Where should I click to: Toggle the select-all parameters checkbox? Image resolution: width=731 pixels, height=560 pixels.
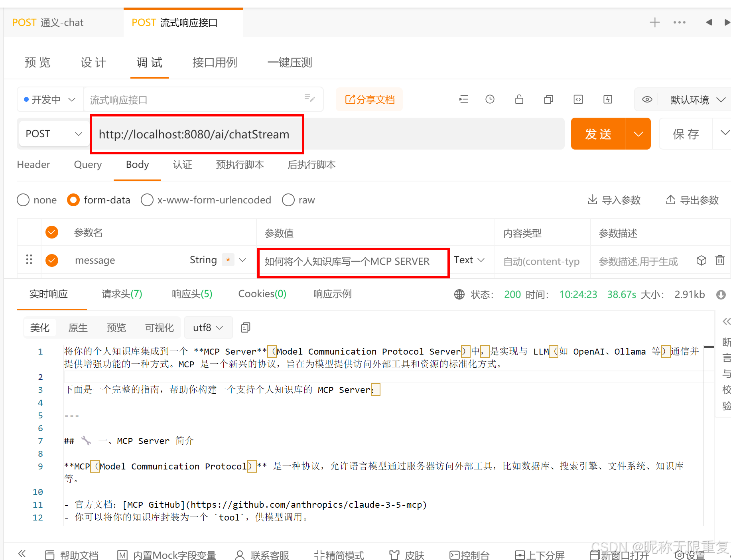tap(52, 232)
